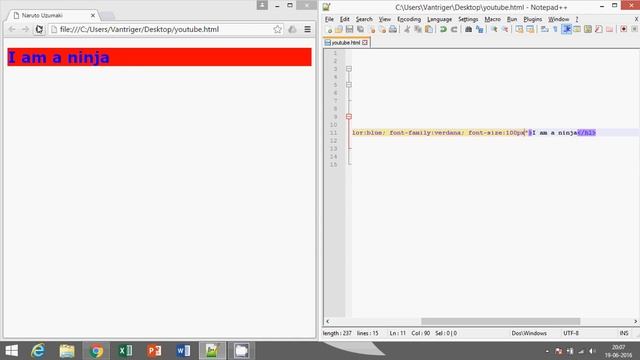This screenshot has width=640, height=360.
Task: Open Find with the binoculars icon
Action: click(469, 29)
